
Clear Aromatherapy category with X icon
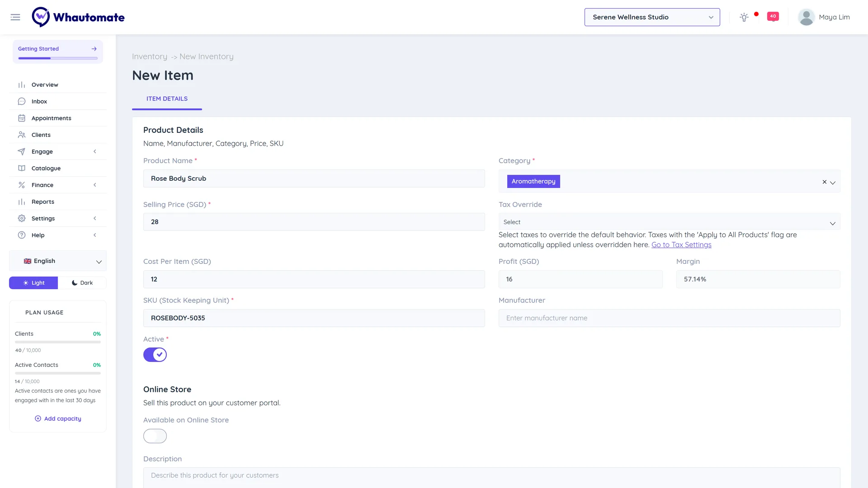[825, 182]
